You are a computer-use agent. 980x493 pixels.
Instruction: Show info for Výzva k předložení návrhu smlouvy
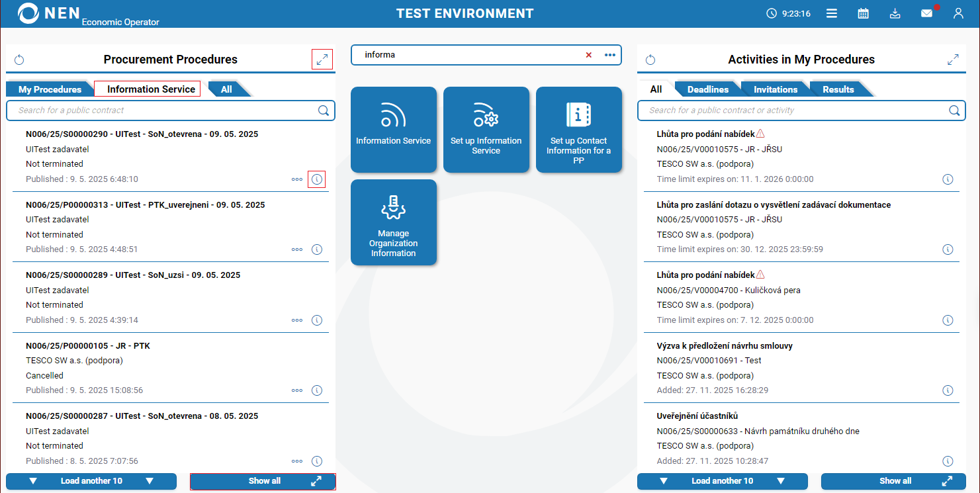click(x=948, y=390)
